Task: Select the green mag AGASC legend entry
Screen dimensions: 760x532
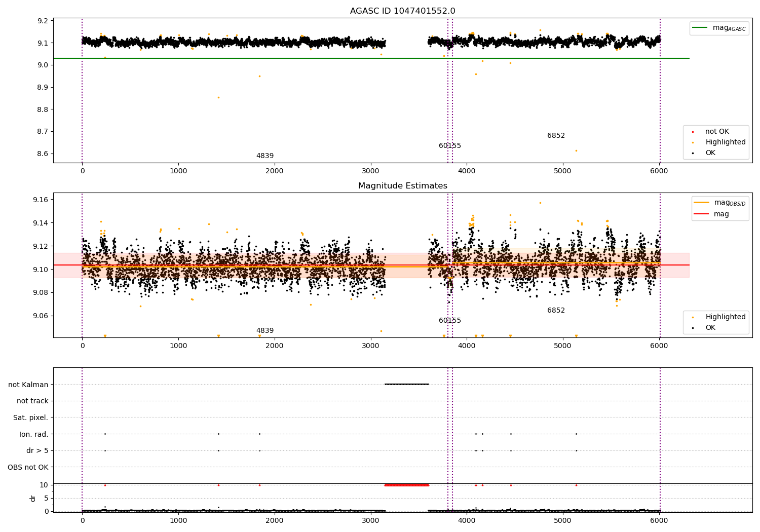Action: click(x=719, y=28)
